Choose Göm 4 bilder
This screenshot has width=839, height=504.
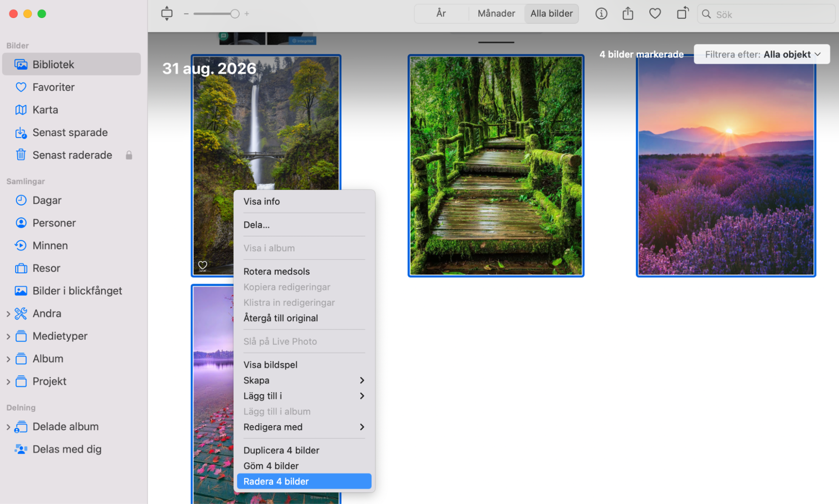click(x=304, y=466)
